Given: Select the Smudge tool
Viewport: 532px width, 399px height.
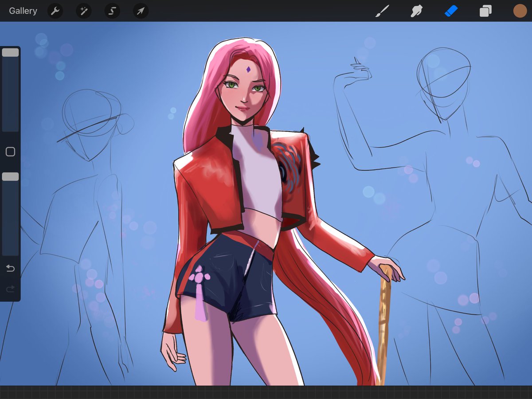Looking at the screenshot, I should pyautogui.click(x=416, y=11).
